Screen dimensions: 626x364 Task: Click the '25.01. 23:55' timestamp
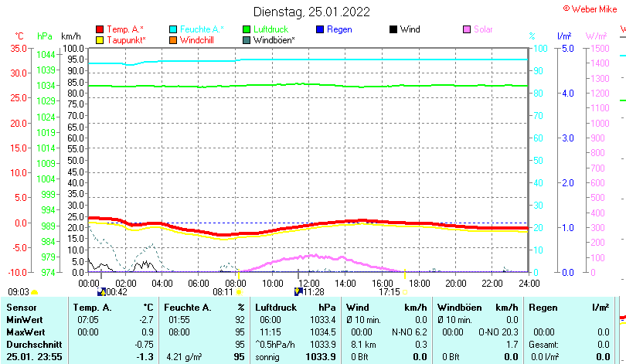pos(34,357)
